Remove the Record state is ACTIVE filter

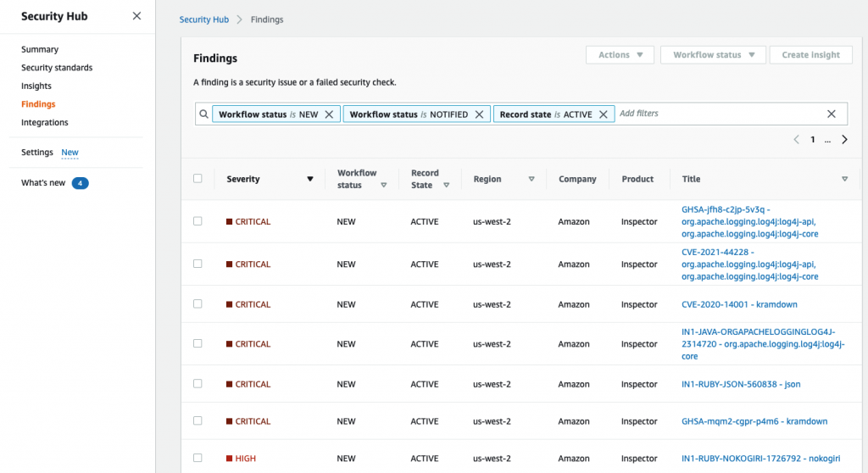[604, 114]
